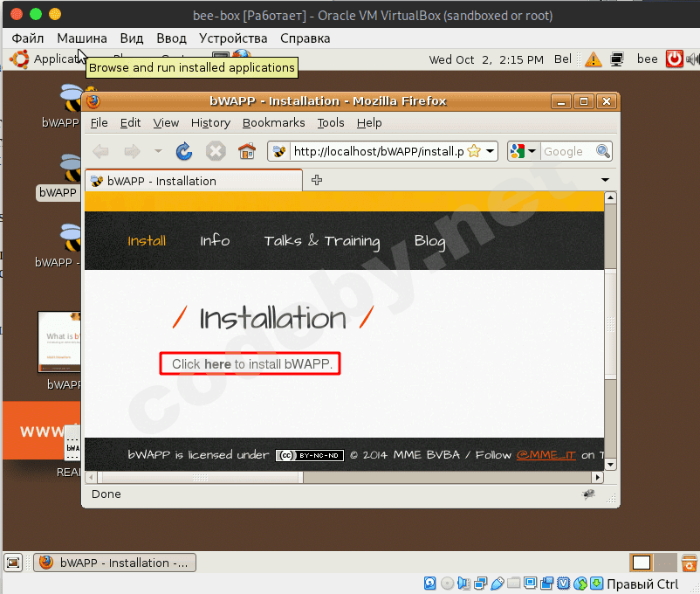Open the VirtualBox Устройства menu
Screen dimensions: 700x594
tap(233, 38)
